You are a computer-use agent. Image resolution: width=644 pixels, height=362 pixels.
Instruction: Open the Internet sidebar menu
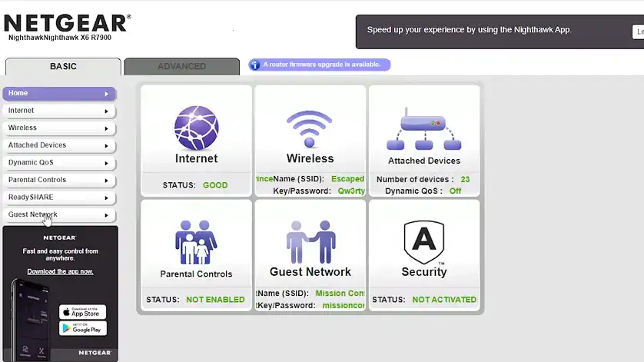(59, 111)
